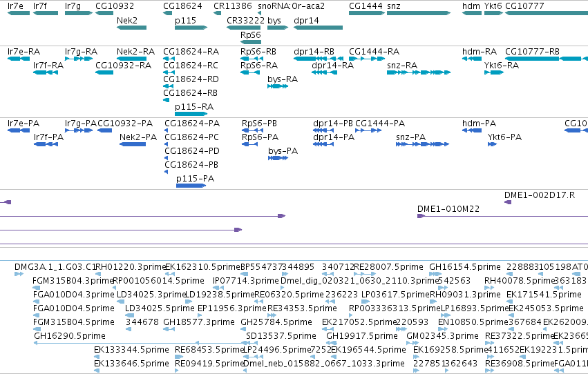Select the p115-PA protein feature
This screenshot has height=374, width=588.
click(x=191, y=186)
